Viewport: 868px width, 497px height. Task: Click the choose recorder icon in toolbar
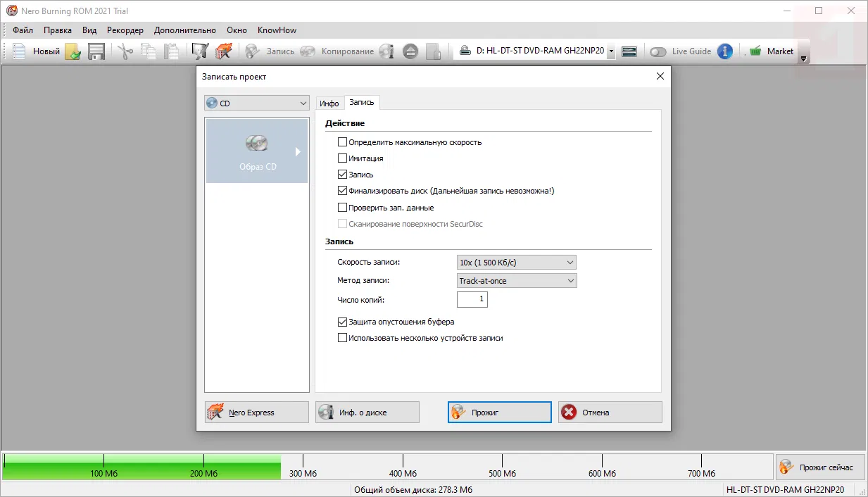(x=629, y=51)
